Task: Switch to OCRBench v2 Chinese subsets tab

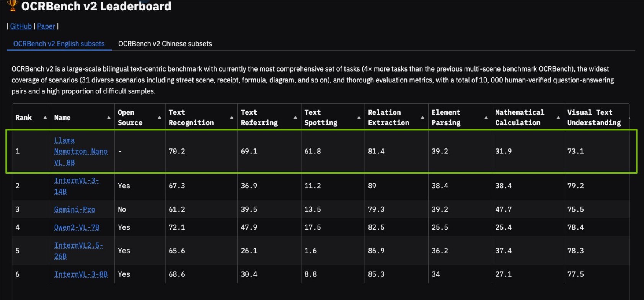Action: 165,44
